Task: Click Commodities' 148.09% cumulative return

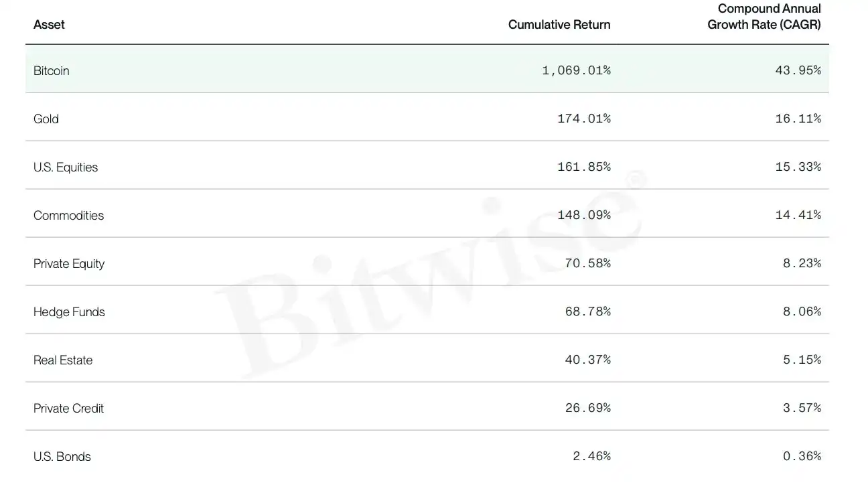Action: click(584, 215)
